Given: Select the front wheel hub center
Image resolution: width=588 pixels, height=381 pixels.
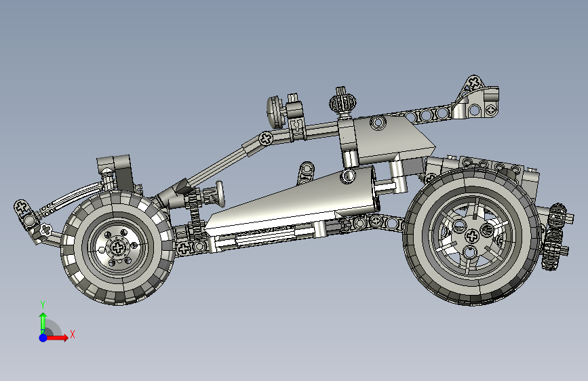Looking at the screenshot, I should [x=118, y=247].
